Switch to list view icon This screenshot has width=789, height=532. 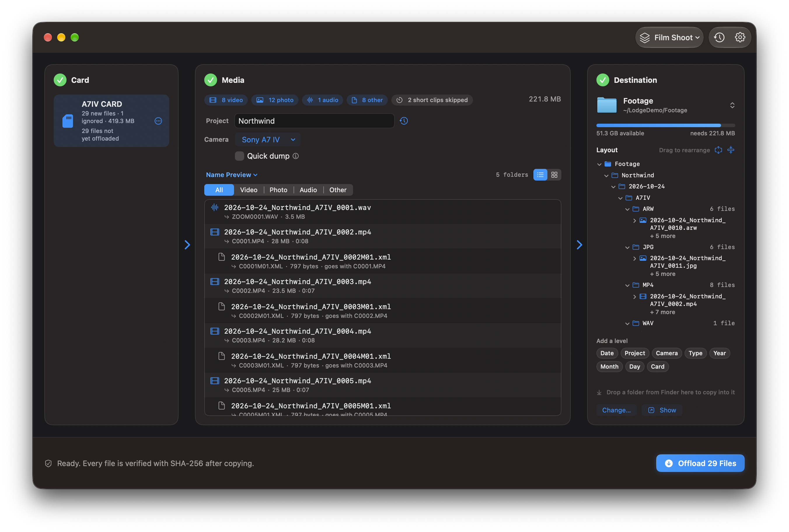coord(540,175)
